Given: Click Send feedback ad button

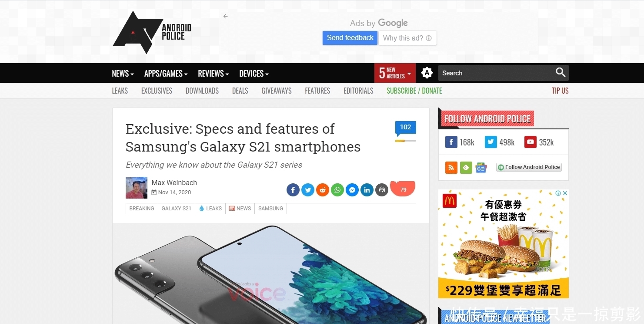Looking at the screenshot, I should click(x=350, y=38).
